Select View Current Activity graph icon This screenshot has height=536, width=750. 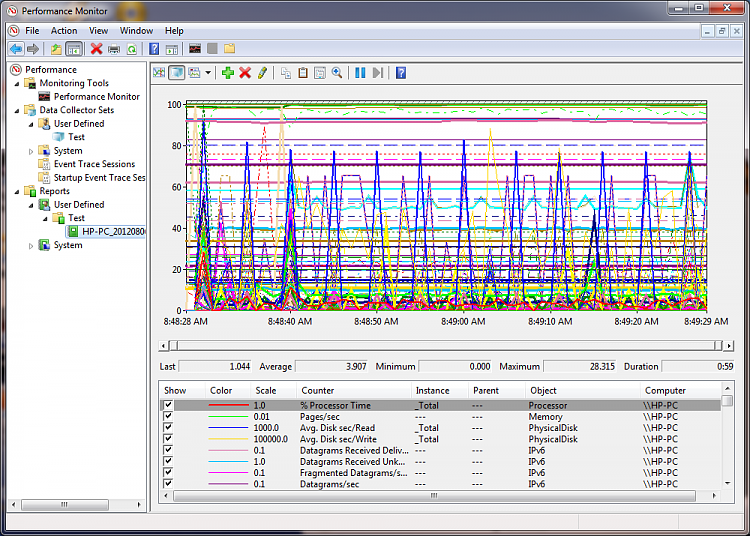coord(159,73)
